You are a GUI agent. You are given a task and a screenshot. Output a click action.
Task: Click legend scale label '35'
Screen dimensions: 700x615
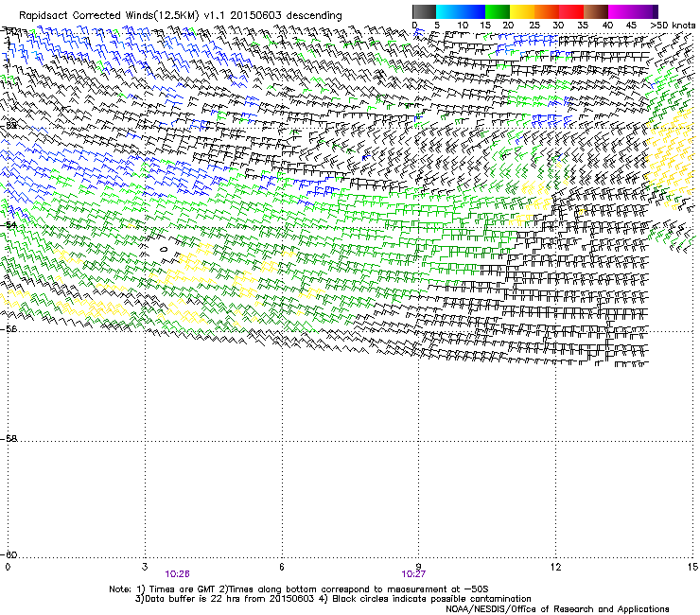coord(583,26)
